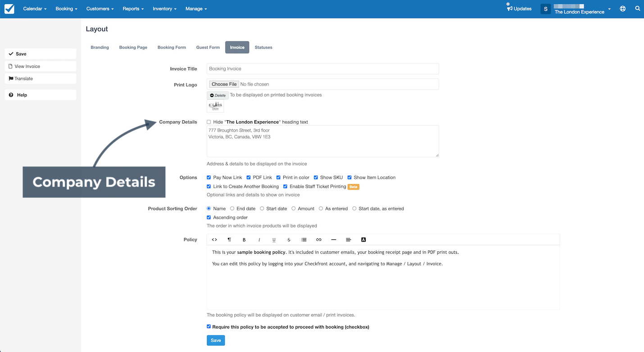Image resolution: width=644 pixels, height=352 pixels.
Task: Toggle Link to Create Another Booking
Action: click(x=209, y=187)
